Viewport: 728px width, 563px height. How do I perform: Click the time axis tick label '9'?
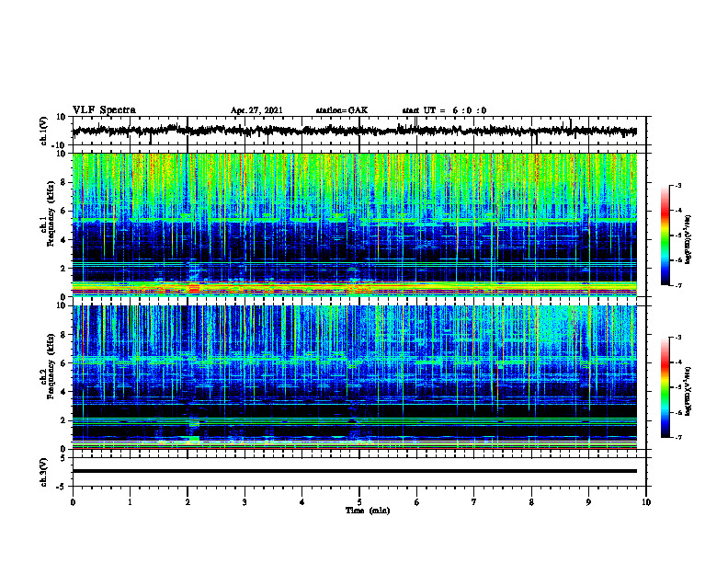click(x=588, y=502)
